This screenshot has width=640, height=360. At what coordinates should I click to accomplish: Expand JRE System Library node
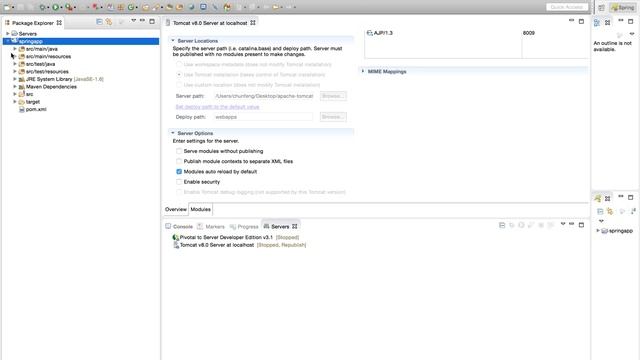[15, 79]
